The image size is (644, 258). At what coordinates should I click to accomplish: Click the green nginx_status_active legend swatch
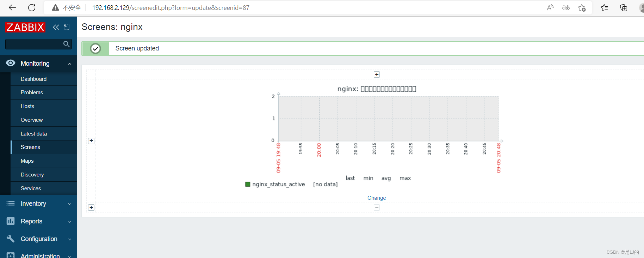(x=248, y=184)
